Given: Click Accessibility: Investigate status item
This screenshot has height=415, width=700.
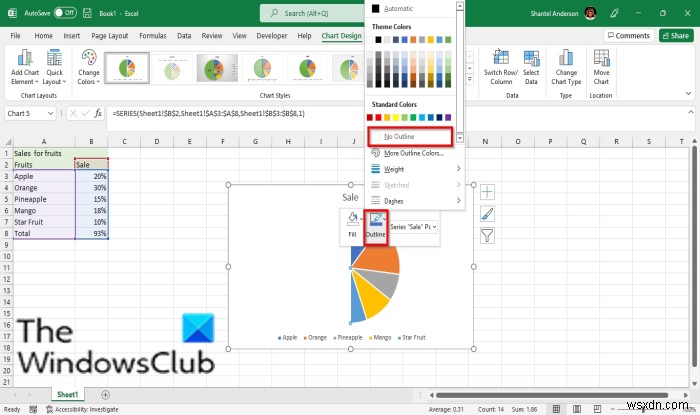Looking at the screenshot, I should click(82, 409).
